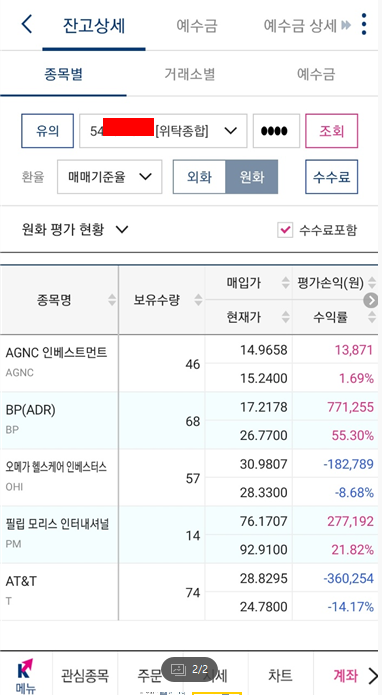Tap the 13,871 profit value
Viewport: 382px width, 695px height.
coord(354,350)
